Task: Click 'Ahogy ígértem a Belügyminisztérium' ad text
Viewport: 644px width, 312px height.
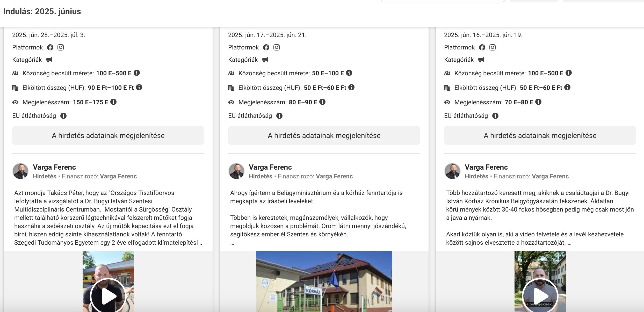Action: tap(318, 218)
